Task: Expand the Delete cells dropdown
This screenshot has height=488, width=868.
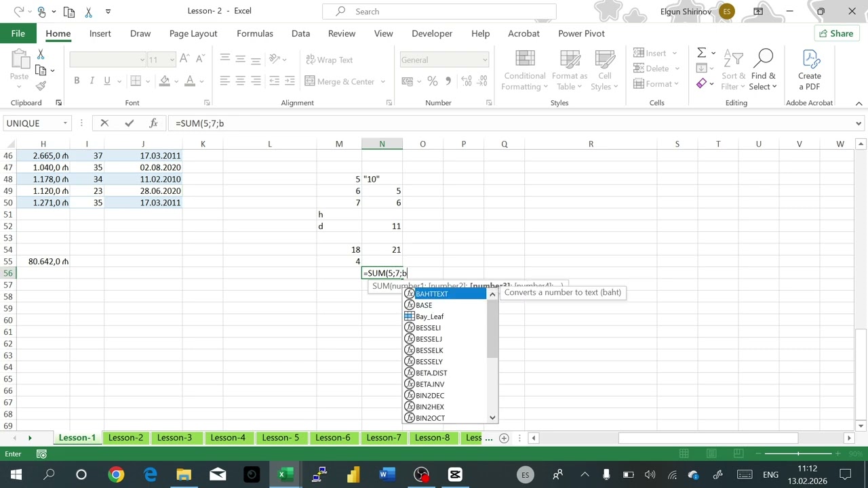Action: [677, 68]
